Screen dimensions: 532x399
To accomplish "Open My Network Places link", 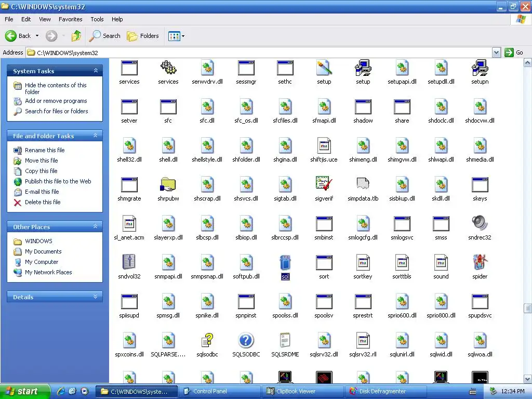I will pos(48,272).
